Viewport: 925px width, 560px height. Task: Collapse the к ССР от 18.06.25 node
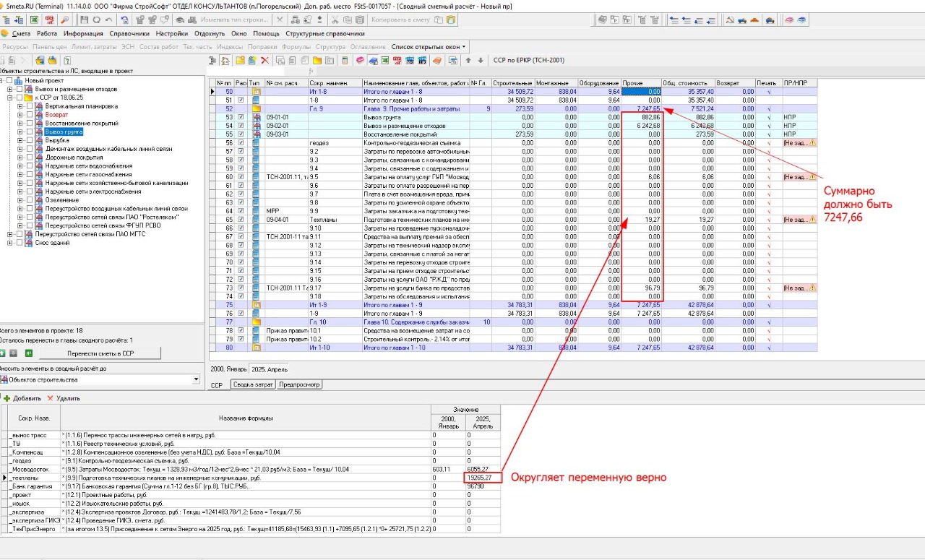(10, 98)
